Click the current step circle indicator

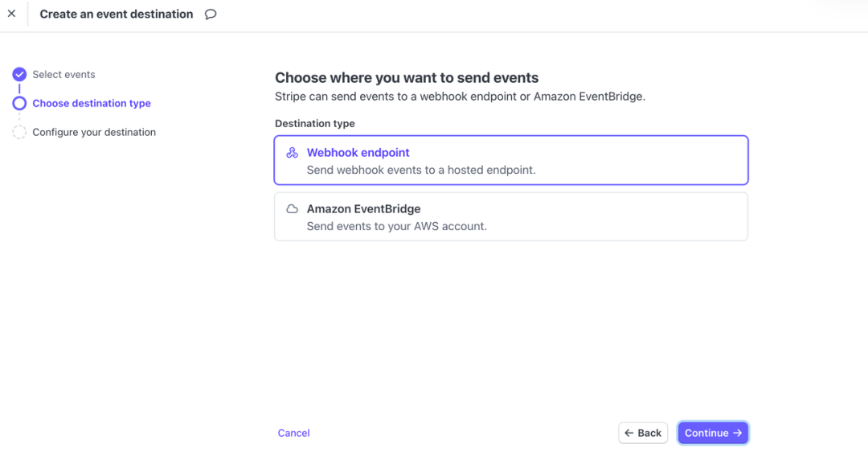pyautogui.click(x=19, y=103)
